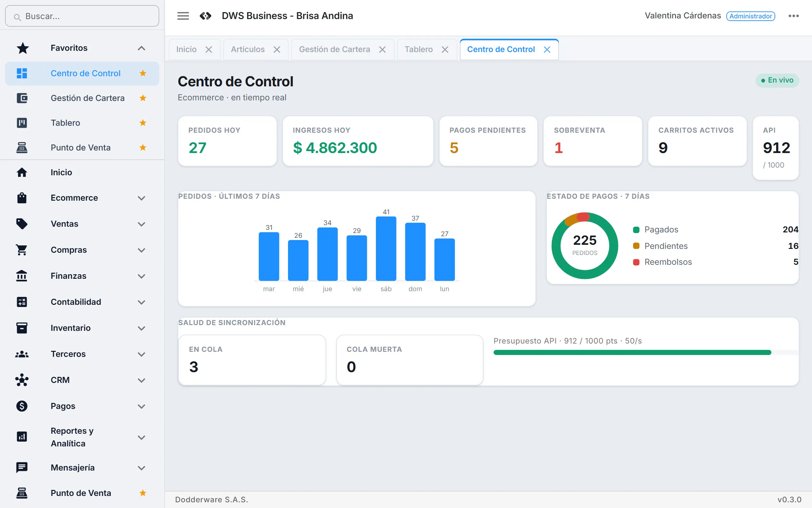Click the Pagos dollar icon

click(x=22, y=406)
